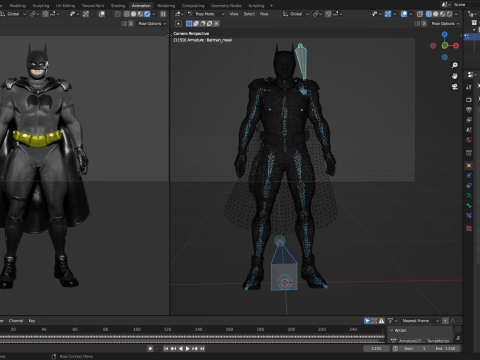Open shading options dropdown in right viewport
Screen dimensions: 480x360
click(456, 14)
